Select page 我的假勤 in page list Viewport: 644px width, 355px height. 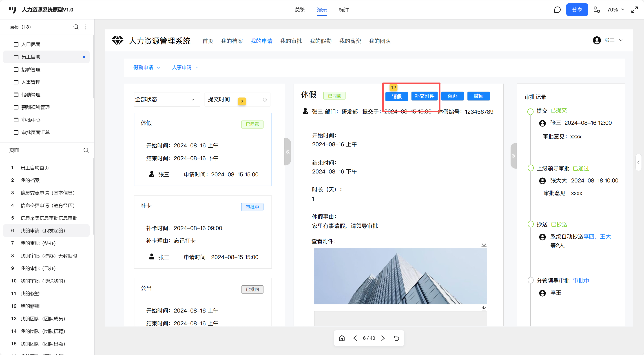point(30,293)
